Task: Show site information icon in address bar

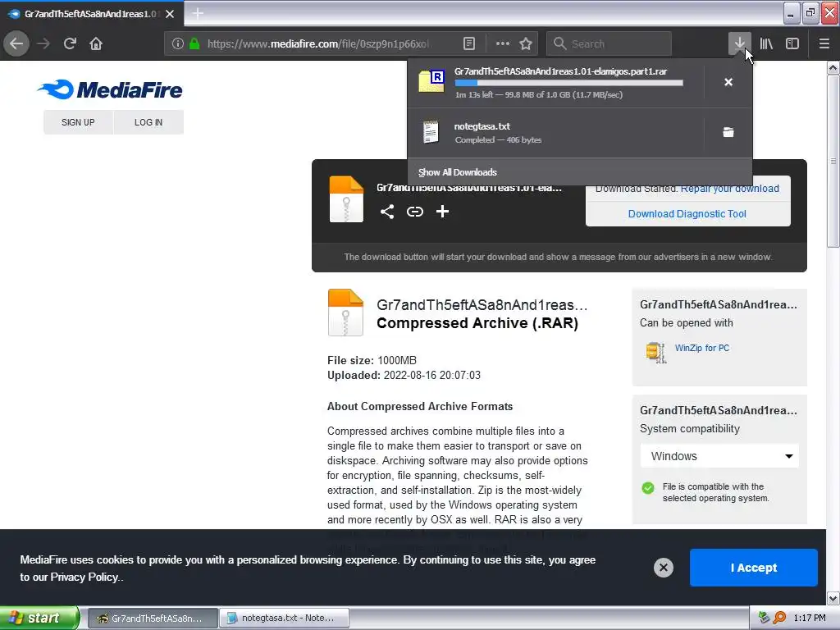Action: tap(178, 43)
